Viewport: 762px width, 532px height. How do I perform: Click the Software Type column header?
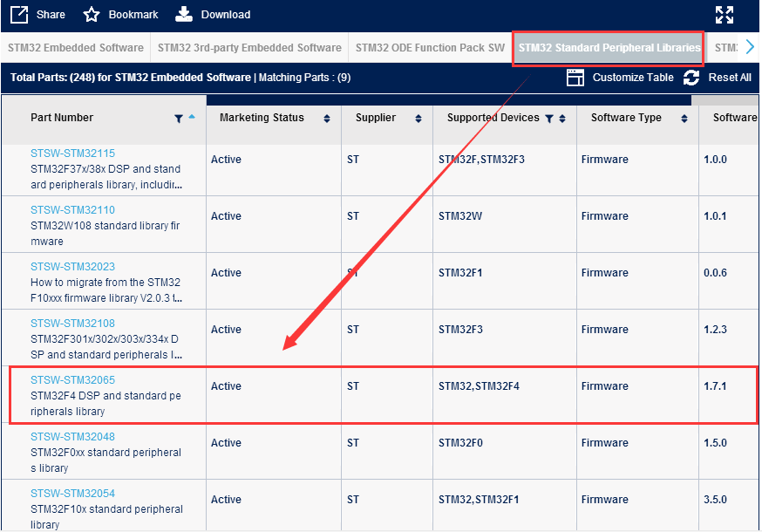637,125
